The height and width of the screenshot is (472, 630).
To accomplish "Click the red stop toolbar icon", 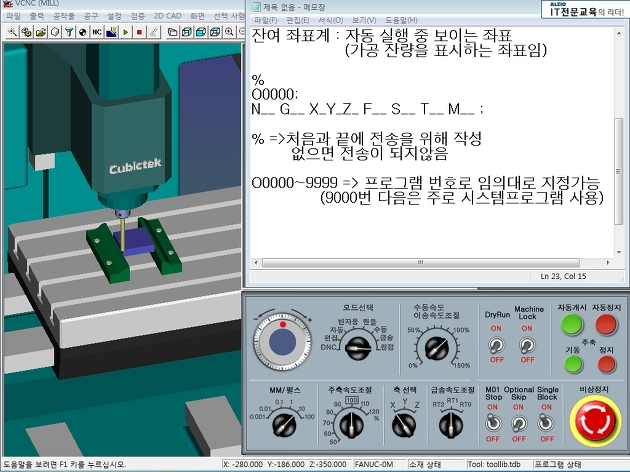I will point(139,32).
